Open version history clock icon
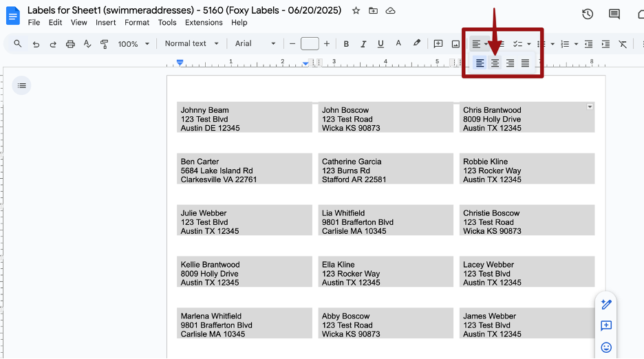644x359 pixels. click(588, 14)
